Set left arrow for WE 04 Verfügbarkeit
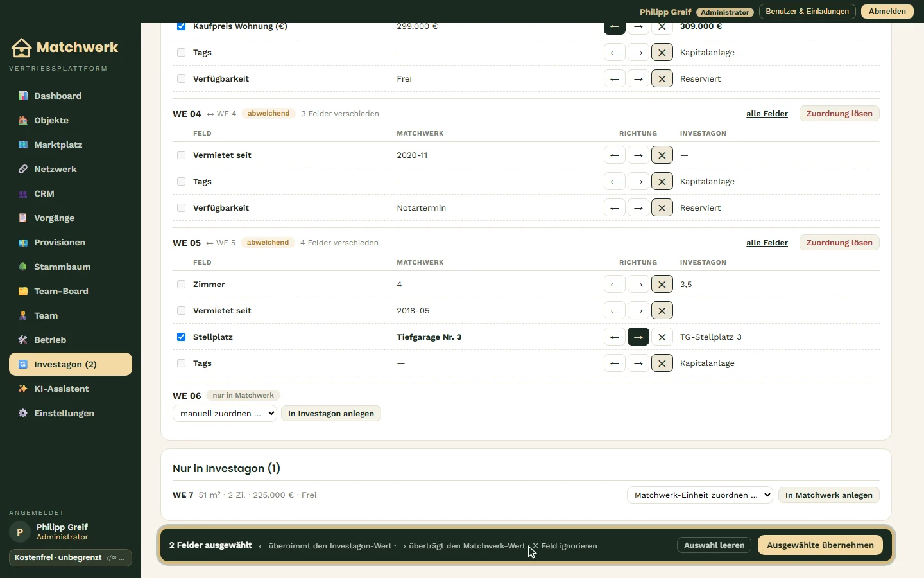924x578 pixels. click(x=615, y=208)
